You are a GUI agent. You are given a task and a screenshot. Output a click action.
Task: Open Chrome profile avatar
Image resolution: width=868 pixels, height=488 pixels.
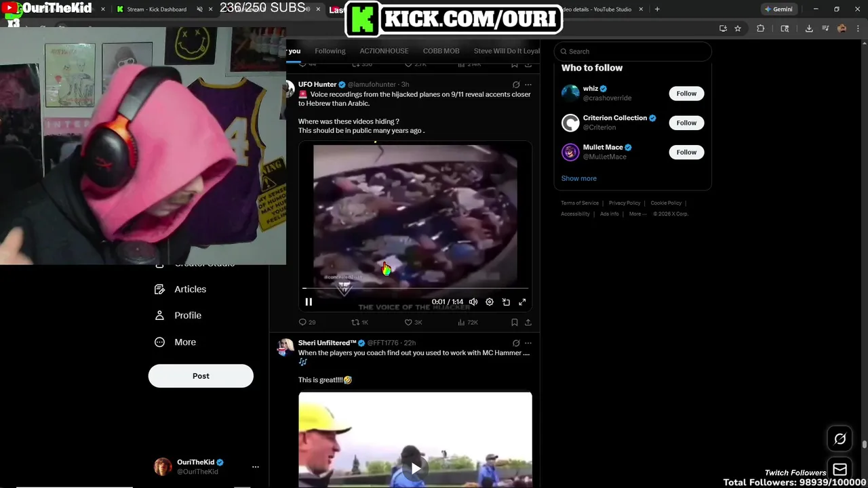point(842,28)
